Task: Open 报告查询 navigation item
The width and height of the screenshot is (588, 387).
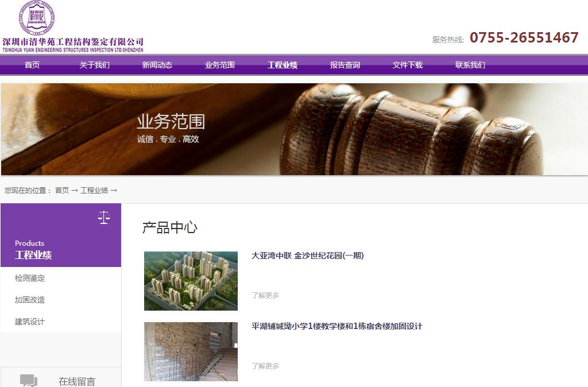Action: (345, 65)
